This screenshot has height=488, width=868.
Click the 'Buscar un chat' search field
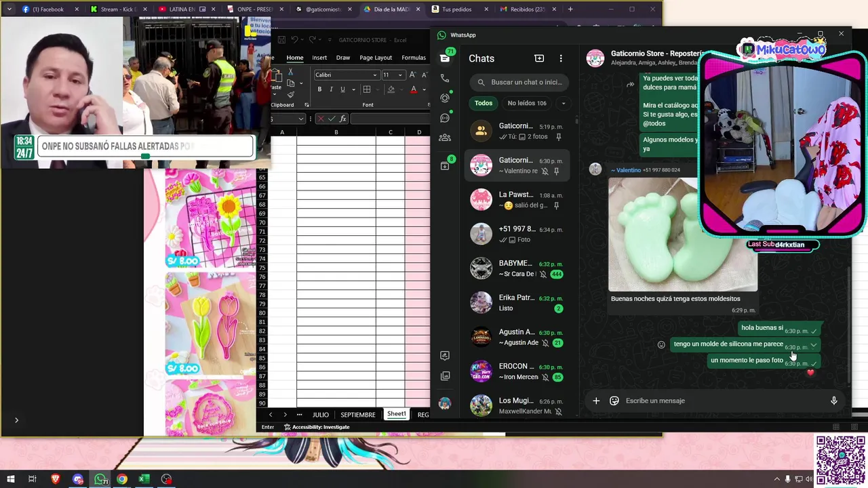(520, 82)
